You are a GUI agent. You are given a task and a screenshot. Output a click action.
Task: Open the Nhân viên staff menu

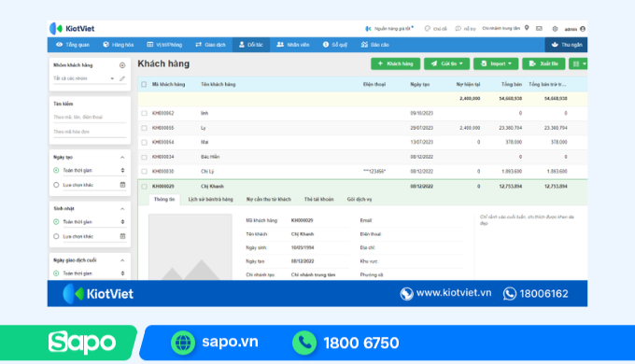[293, 45]
